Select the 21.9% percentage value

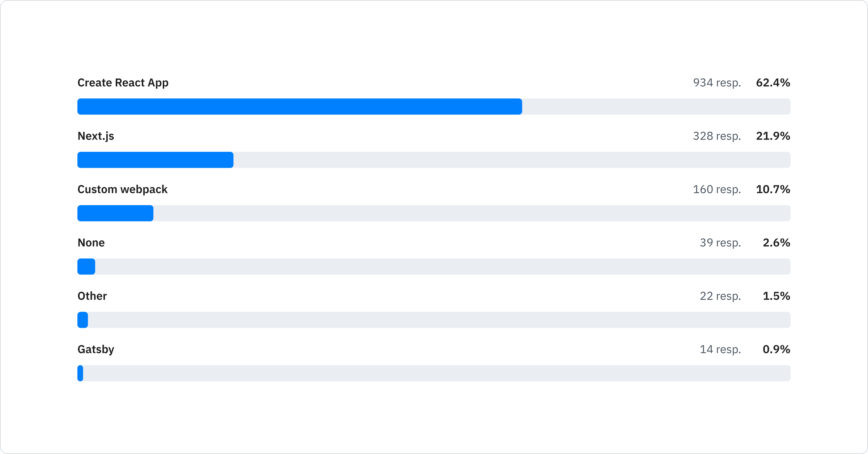pos(773,136)
